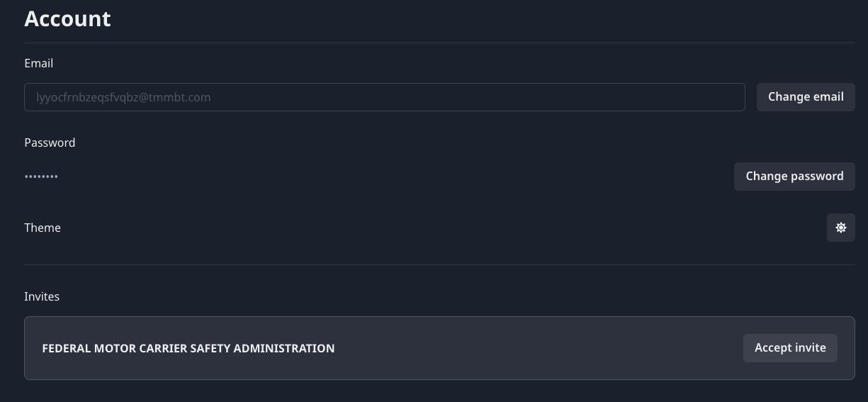Viewport: 868px width, 402px height.
Task: Accept the Federal Motor Carrier invite
Action: 790,348
